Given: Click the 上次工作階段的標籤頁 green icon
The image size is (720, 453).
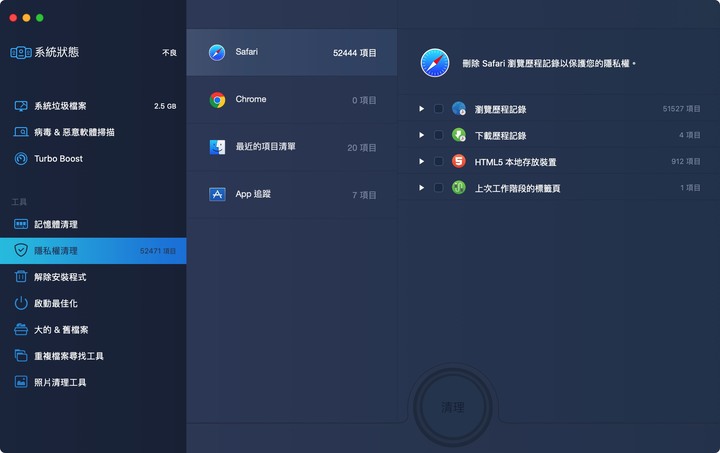Looking at the screenshot, I should (458, 187).
